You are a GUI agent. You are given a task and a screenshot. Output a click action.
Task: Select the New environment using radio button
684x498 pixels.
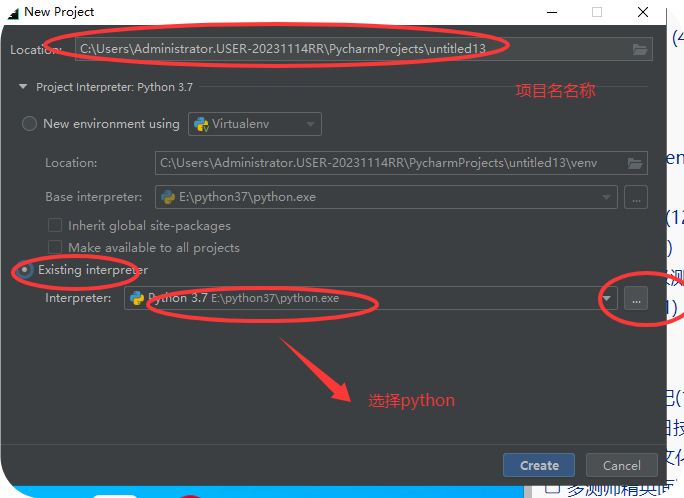29,124
